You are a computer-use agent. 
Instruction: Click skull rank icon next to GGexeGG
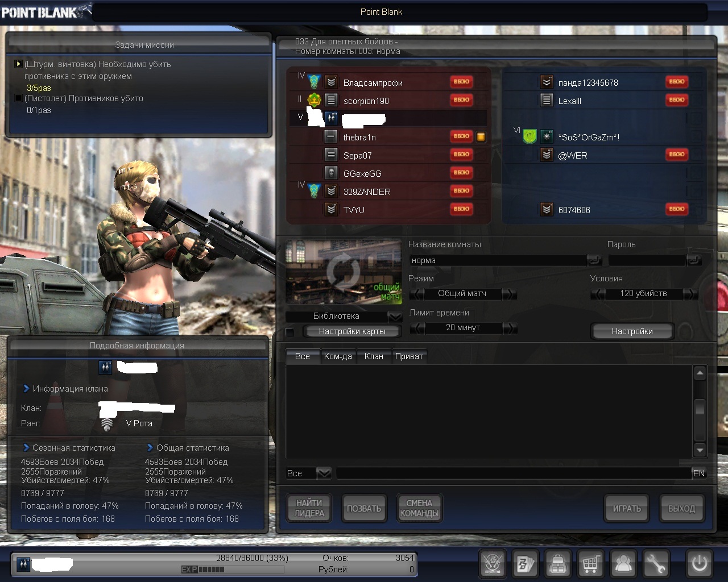[331, 173]
